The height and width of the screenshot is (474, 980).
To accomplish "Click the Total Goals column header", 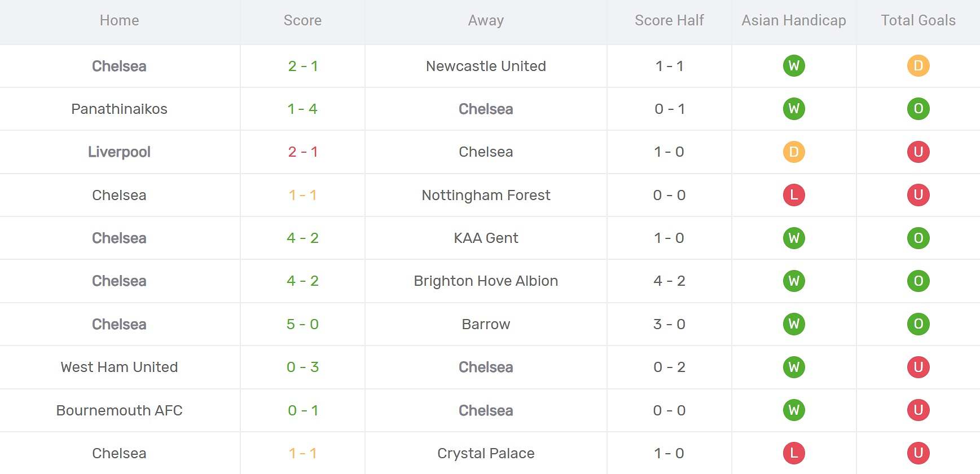I will coord(918,21).
